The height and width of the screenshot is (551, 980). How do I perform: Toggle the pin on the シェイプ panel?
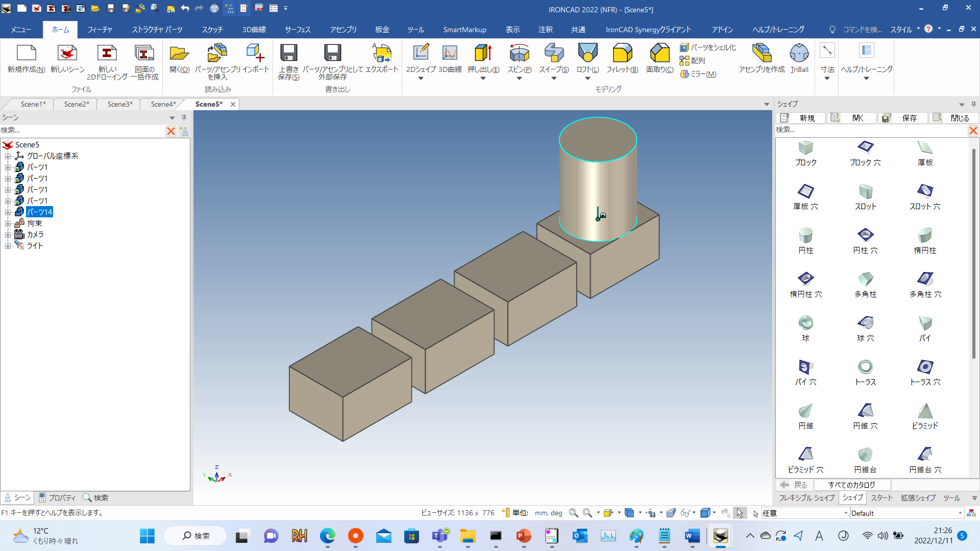pos(973,104)
